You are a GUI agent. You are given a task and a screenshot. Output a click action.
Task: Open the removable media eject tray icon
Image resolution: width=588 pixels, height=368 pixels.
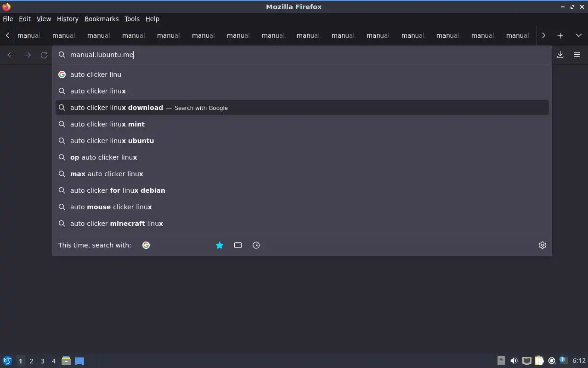tap(501, 361)
